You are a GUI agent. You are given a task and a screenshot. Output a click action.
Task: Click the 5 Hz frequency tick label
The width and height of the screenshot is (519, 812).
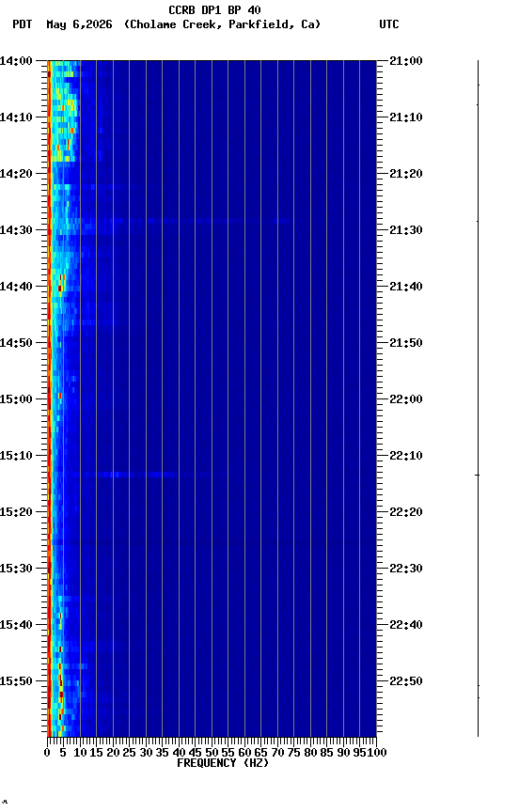(63, 753)
